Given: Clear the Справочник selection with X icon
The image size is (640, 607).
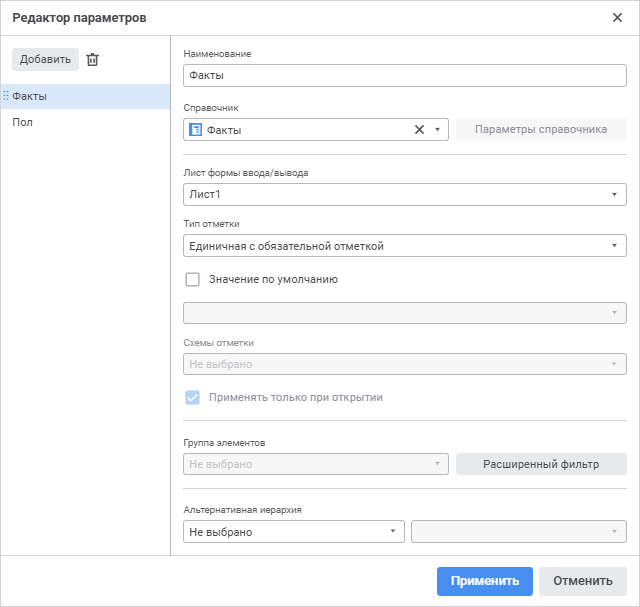Looking at the screenshot, I should tap(419, 129).
